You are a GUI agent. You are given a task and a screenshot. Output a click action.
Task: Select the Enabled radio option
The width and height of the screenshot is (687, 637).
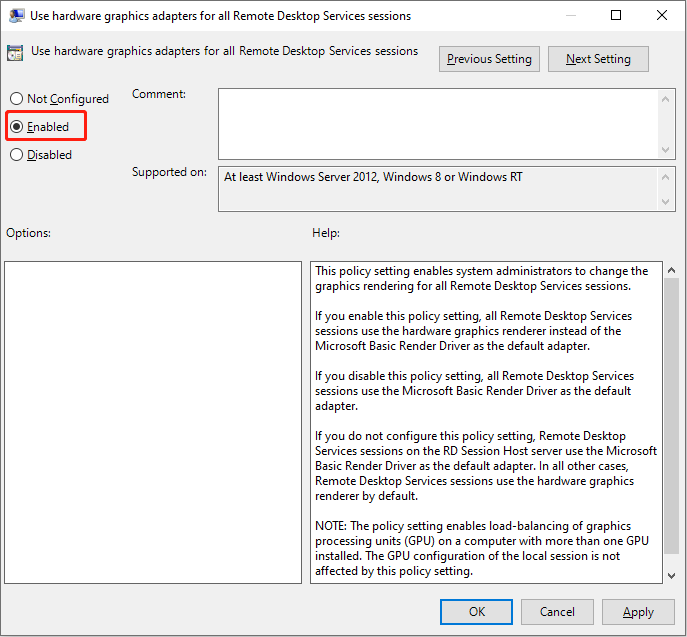pos(39,127)
